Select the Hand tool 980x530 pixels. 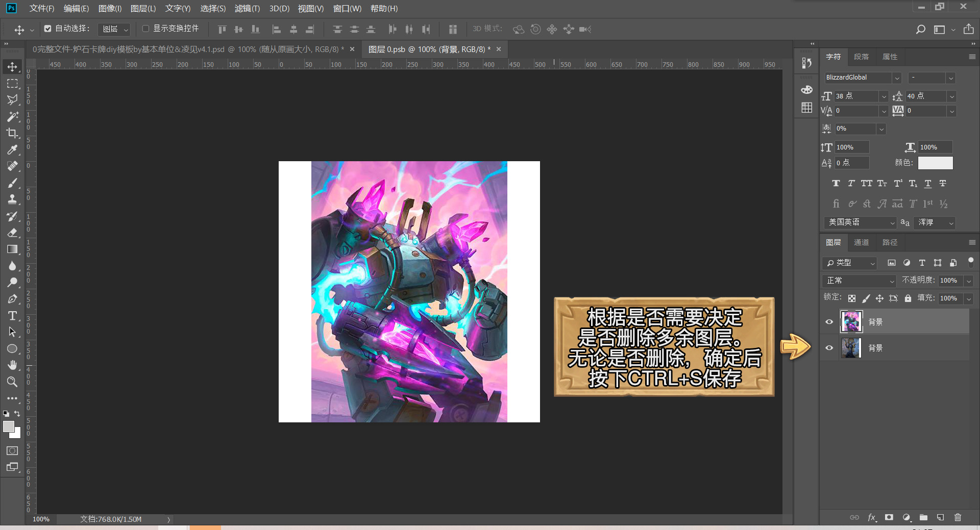coord(12,365)
